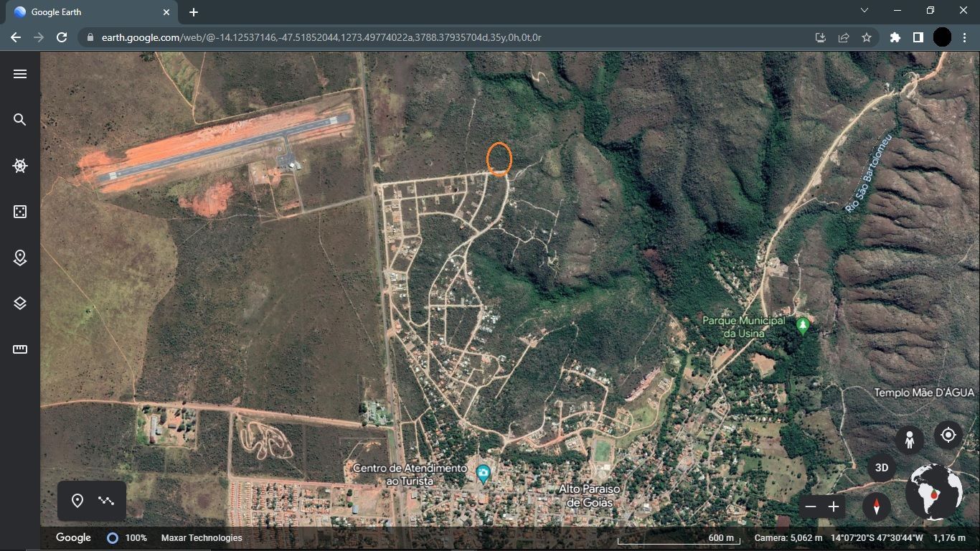980x551 pixels.
Task: Click the compass to reset north
Action: coord(876,507)
